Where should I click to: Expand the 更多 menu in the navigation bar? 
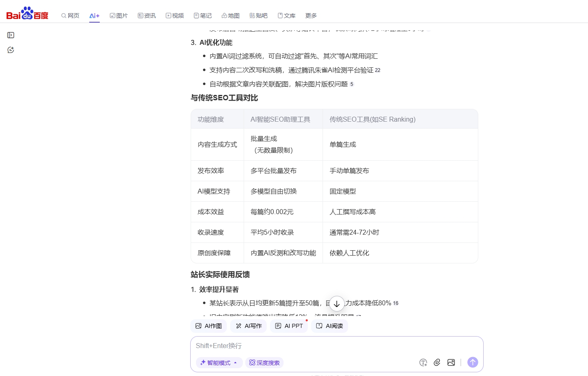click(310, 15)
